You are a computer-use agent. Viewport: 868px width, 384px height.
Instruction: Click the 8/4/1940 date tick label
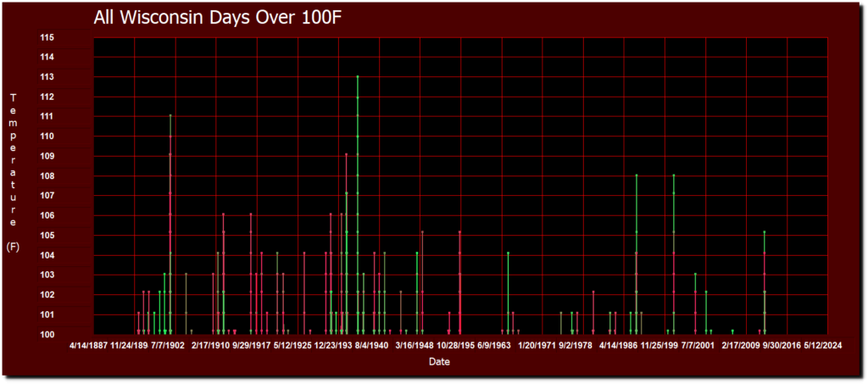click(370, 346)
